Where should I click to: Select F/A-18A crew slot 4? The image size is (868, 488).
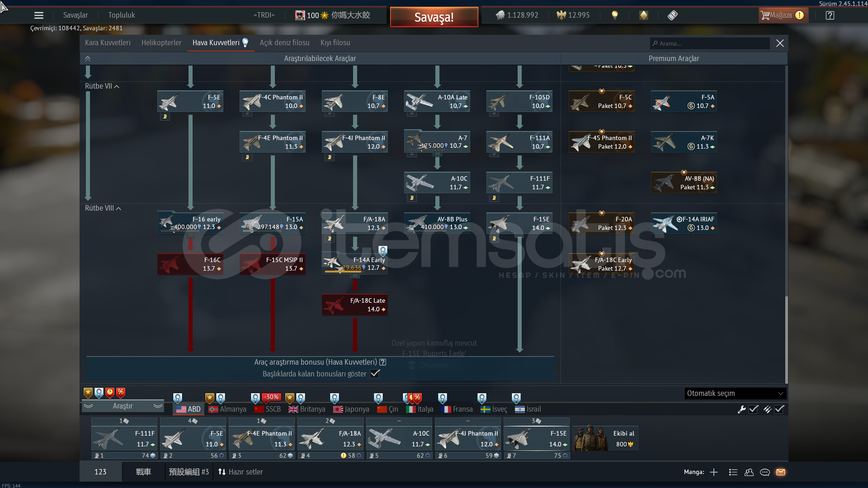[330, 438]
